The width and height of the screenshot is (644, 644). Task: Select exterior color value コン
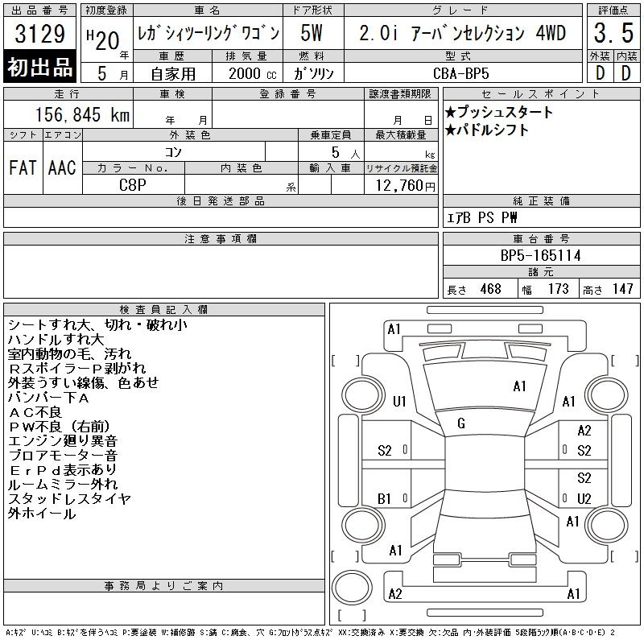click(173, 152)
